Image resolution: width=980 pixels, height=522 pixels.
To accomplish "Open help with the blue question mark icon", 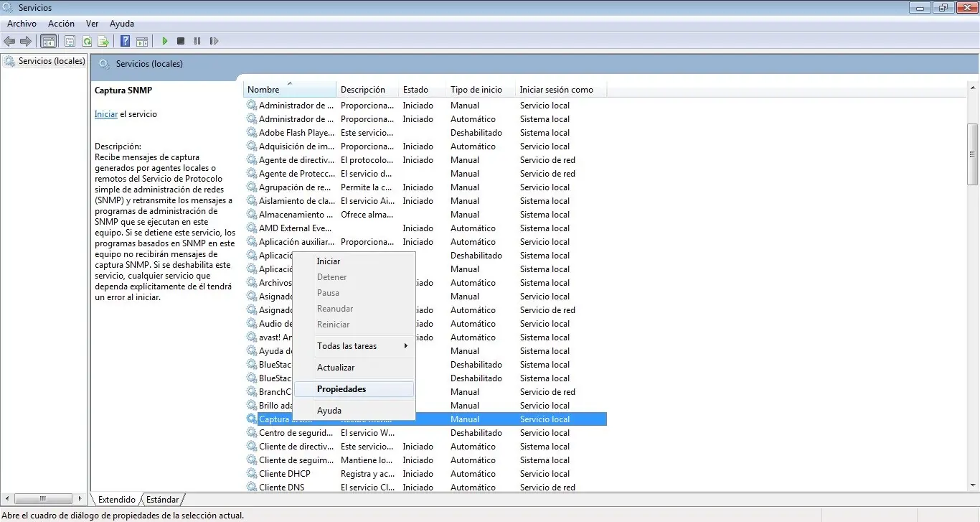I will 126,41.
